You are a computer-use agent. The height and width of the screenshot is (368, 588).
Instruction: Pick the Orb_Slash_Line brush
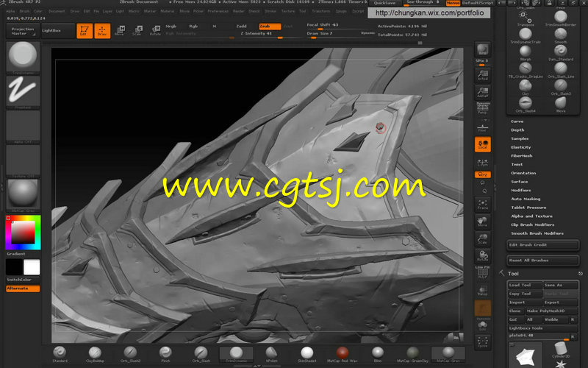(x=561, y=70)
